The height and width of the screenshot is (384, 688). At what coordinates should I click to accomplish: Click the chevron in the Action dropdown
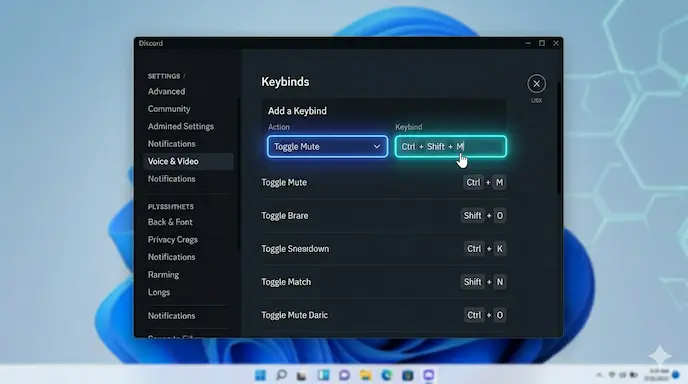coord(376,147)
